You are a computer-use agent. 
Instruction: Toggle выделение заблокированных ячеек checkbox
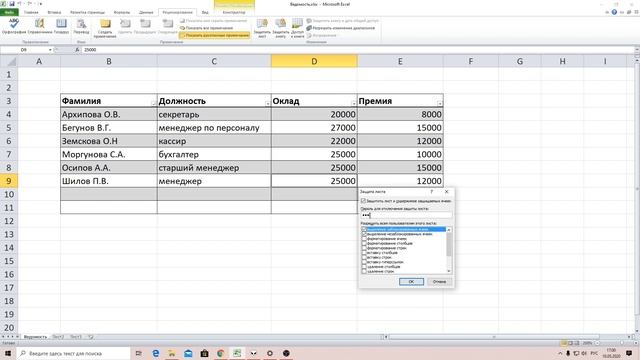(x=364, y=229)
